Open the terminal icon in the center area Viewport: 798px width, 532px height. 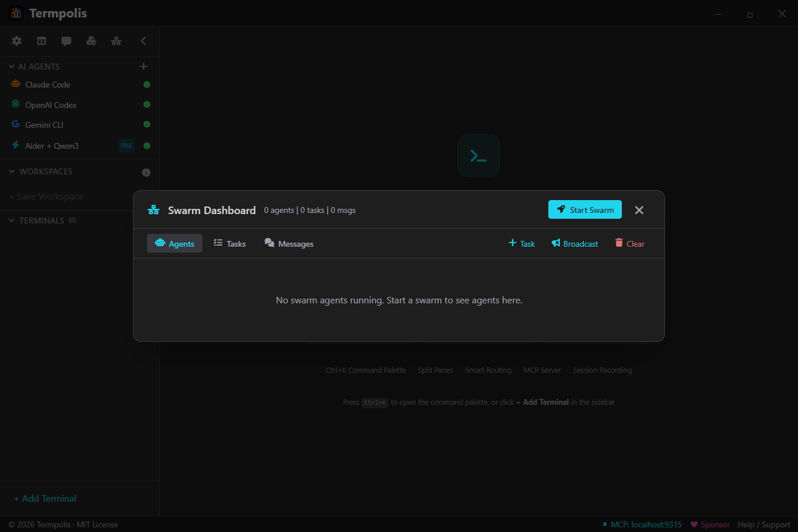click(478, 155)
